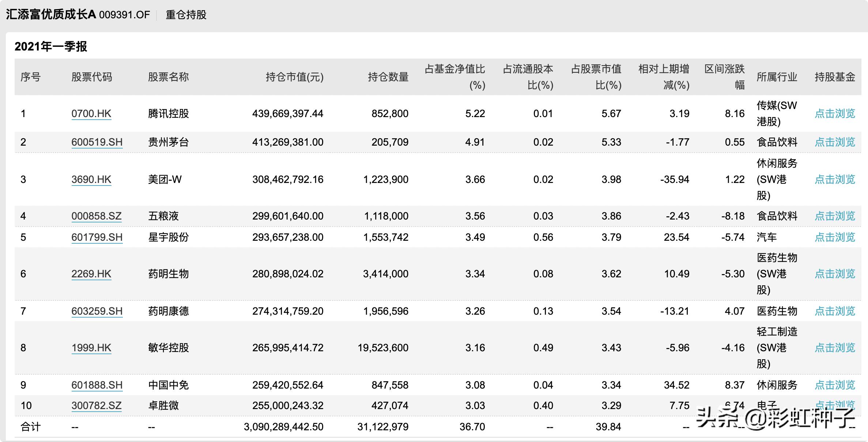Open the 300782.SZ stock code link
The width and height of the screenshot is (868, 442).
pyautogui.click(x=97, y=405)
